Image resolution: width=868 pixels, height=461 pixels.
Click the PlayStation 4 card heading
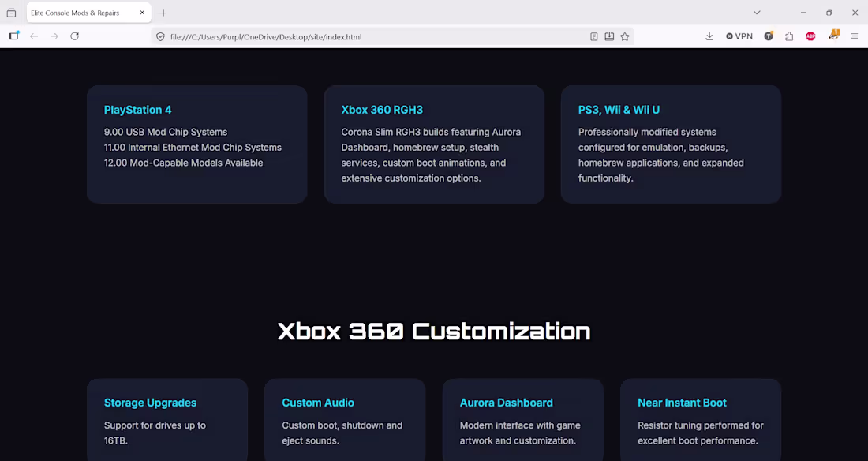coord(138,110)
